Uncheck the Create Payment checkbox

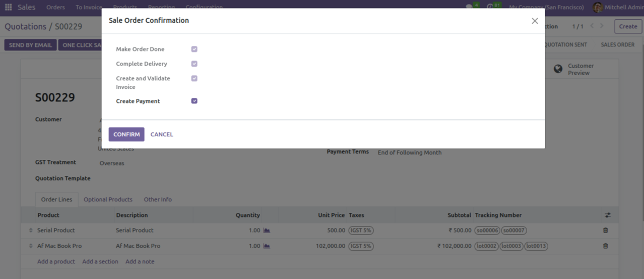[194, 101]
